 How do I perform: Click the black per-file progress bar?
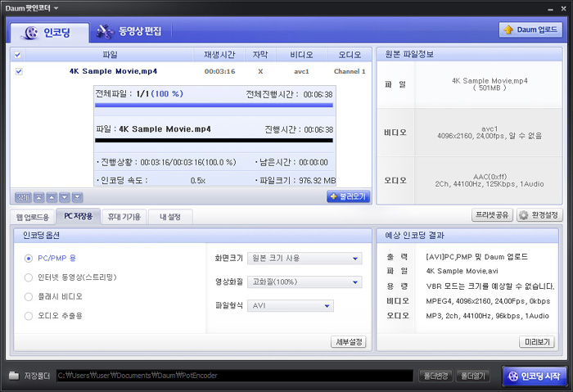pyautogui.click(x=214, y=140)
